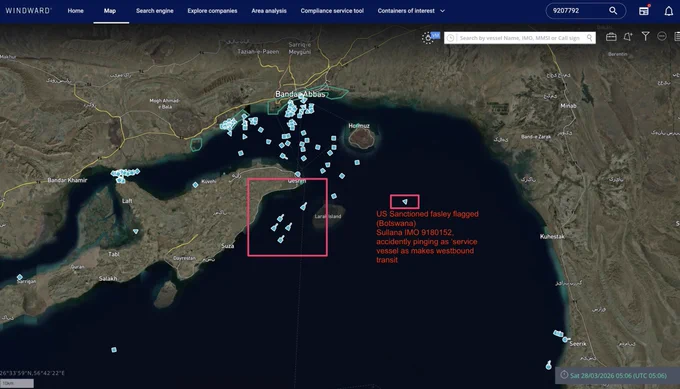This screenshot has width=680, height=389.
Task: Focus the vessel name search field
Action: coord(520,38)
